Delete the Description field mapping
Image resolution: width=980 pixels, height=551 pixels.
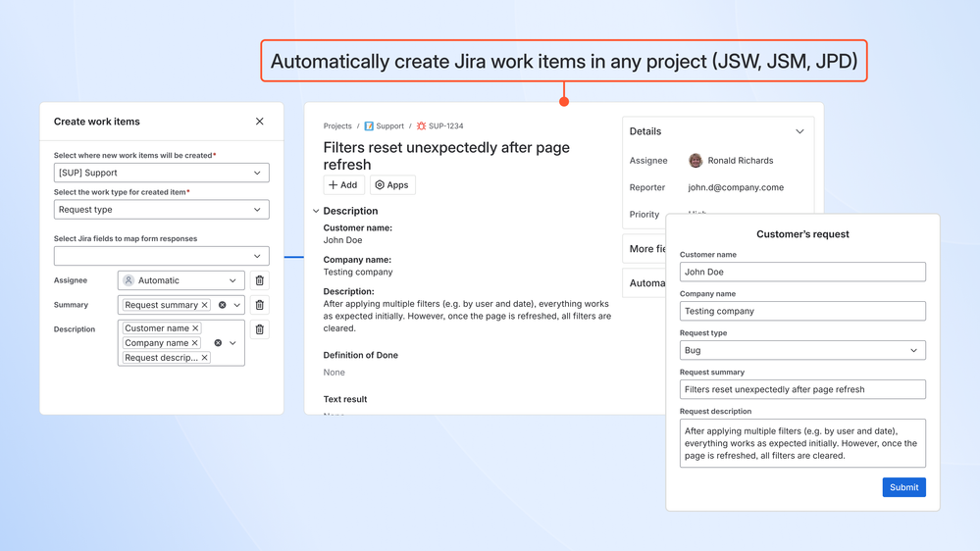click(x=259, y=329)
